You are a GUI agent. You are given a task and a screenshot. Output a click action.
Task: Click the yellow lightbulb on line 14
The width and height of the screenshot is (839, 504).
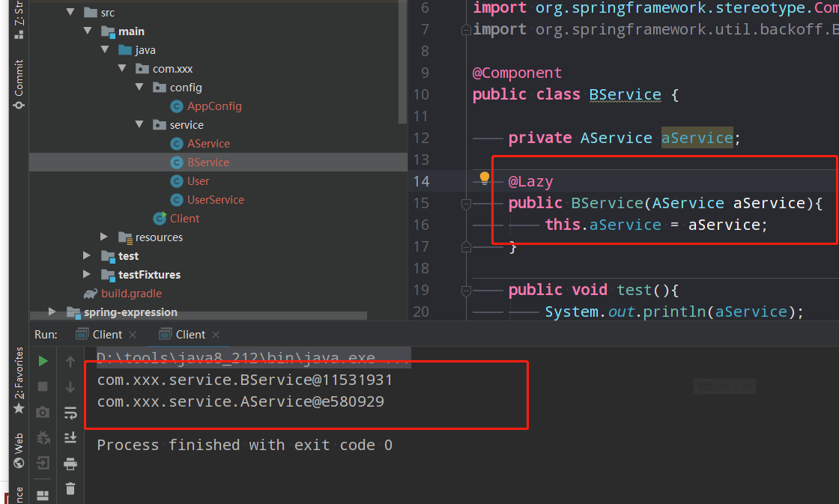(x=484, y=177)
